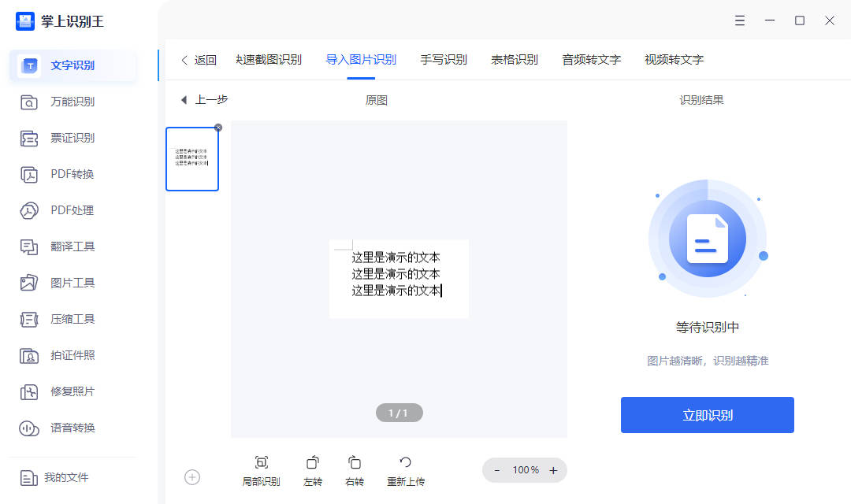Click the 等待识别中 status text
Screen dimensions: 851x504
tap(707, 327)
